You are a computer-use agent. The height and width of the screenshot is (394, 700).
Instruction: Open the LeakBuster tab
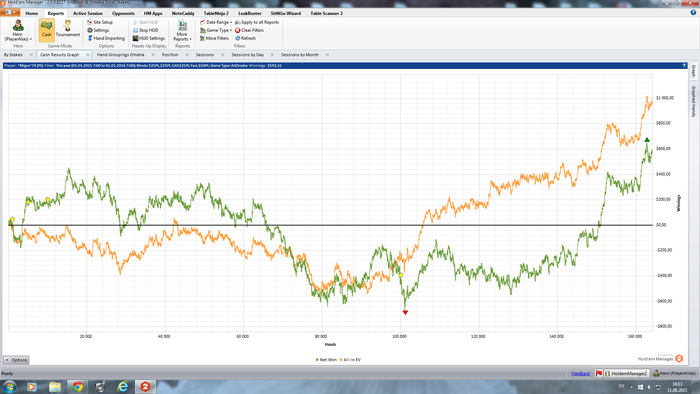[250, 13]
